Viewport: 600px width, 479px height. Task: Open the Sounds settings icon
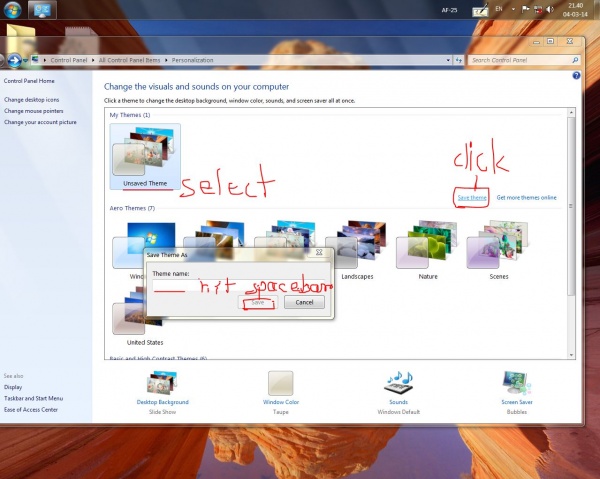[x=398, y=383]
